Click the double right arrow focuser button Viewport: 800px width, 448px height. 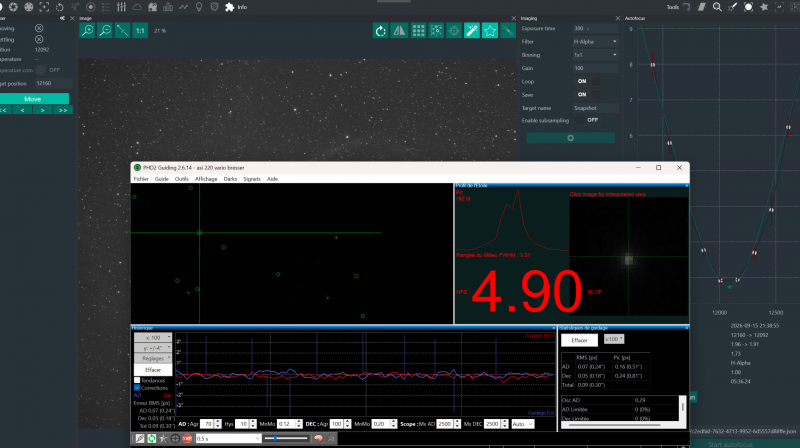click(63, 110)
